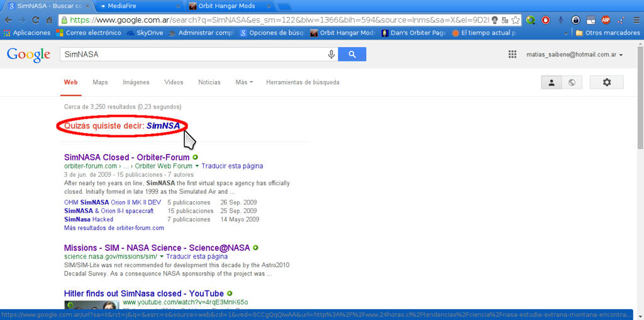
Task: Open the SimNASA & Orion II-I spacecraft sublink
Action: pyautogui.click(x=109, y=211)
